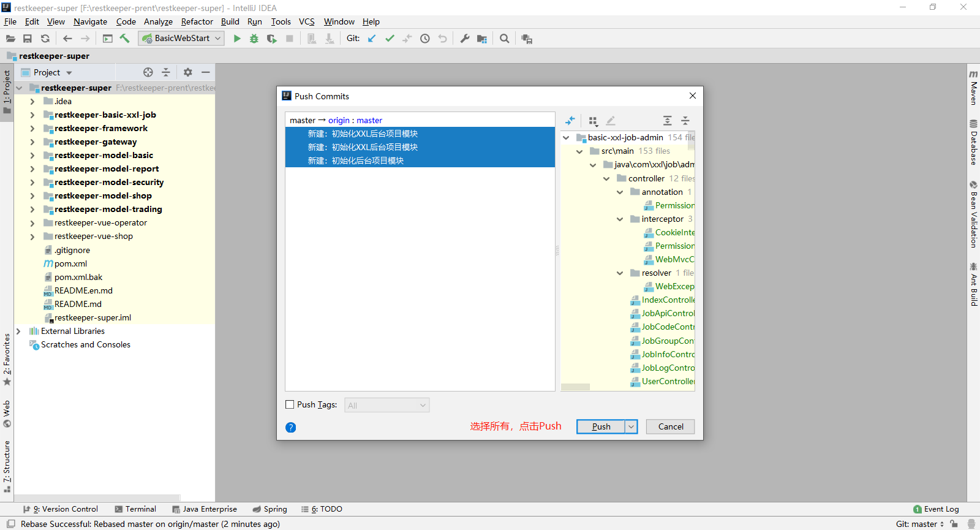The height and width of the screenshot is (530, 980).
Task: Open Project Structure icon
Action: pos(482,39)
